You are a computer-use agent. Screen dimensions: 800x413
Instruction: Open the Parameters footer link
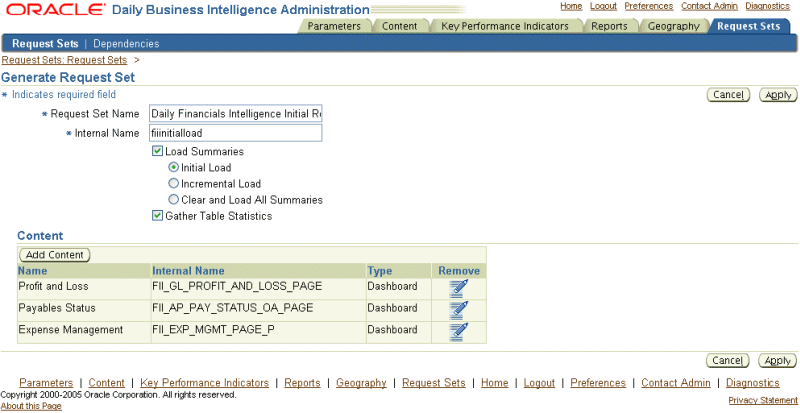tap(46, 383)
